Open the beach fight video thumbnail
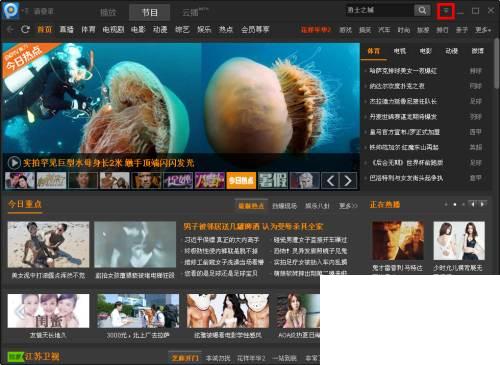The width and height of the screenshot is (500, 365). (x=49, y=244)
